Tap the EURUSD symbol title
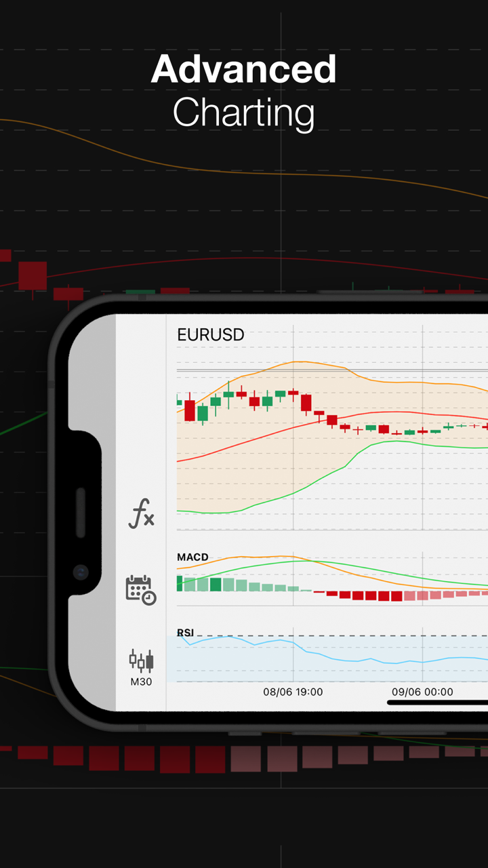Viewport: 488px width, 868px height. click(210, 335)
